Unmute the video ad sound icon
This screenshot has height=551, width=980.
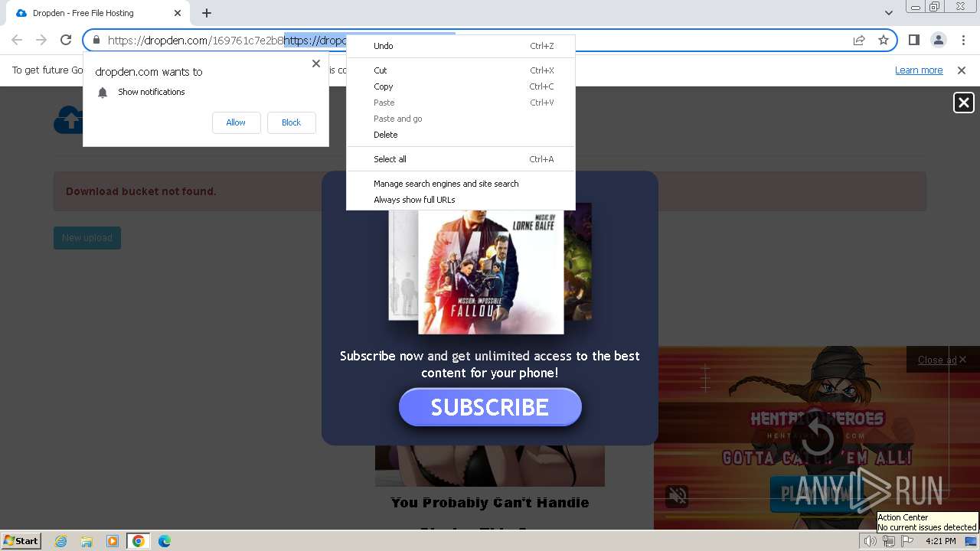click(x=678, y=496)
